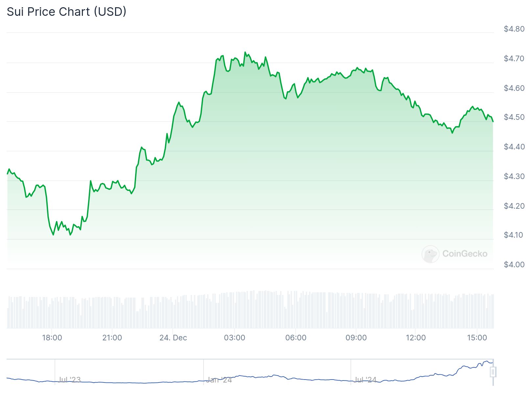Click the Sui Price Chart (USD) title
532x395 pixels.
point(66,12)
